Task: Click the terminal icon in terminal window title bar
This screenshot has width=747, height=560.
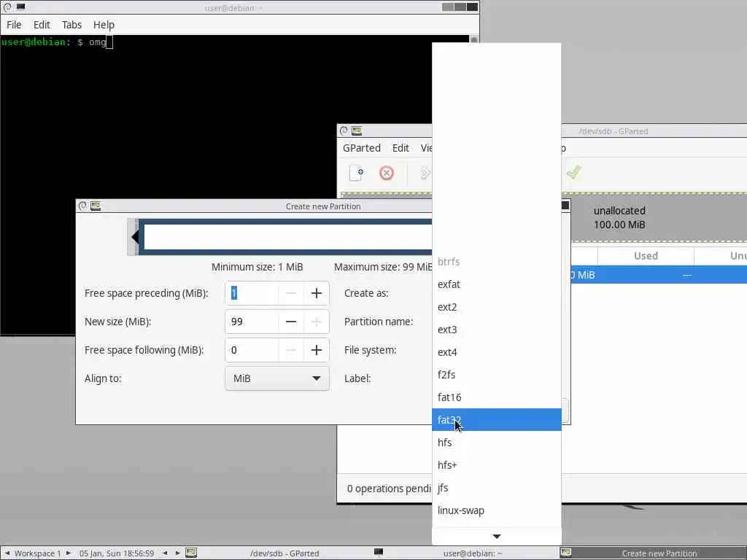Action: (20, 7)
